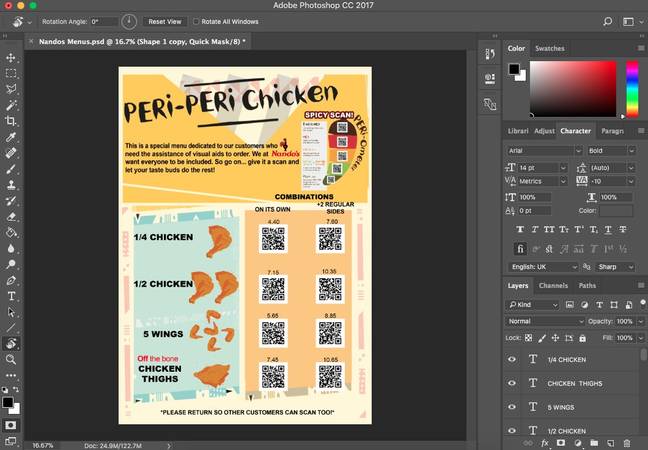Select the History Brush tool
Screen dimensions: 648x450
pyautogui.click(x=11, y=200)
